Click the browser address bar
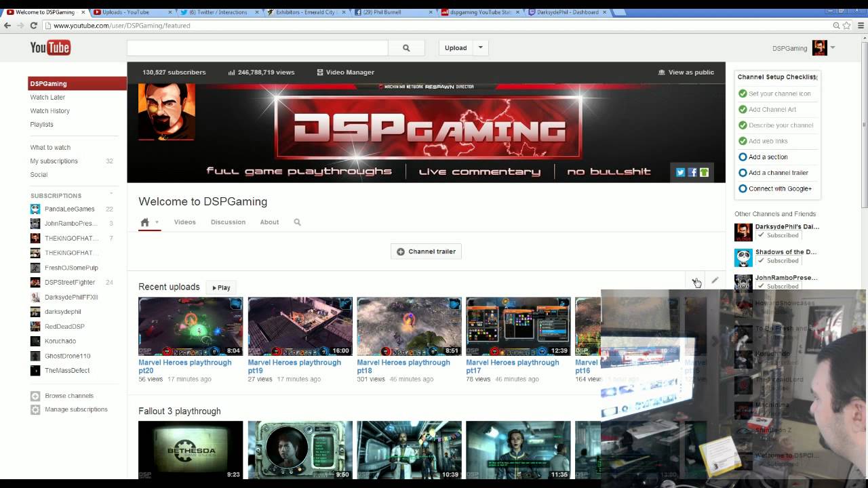This screenshot has height=488, width=868. [x=434, y=26]
